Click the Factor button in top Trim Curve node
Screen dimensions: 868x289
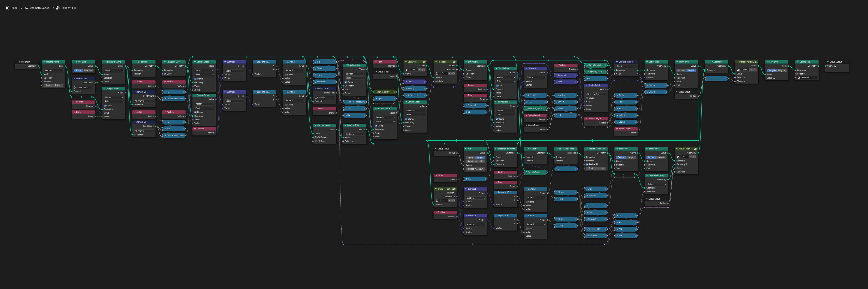click(681, 71)
